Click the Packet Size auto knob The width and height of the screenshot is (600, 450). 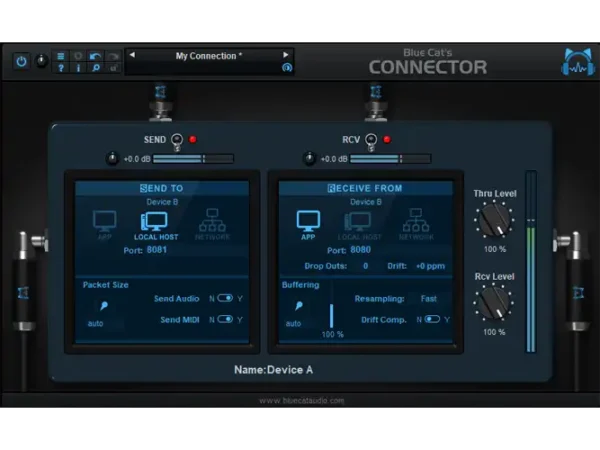(103, 307)
